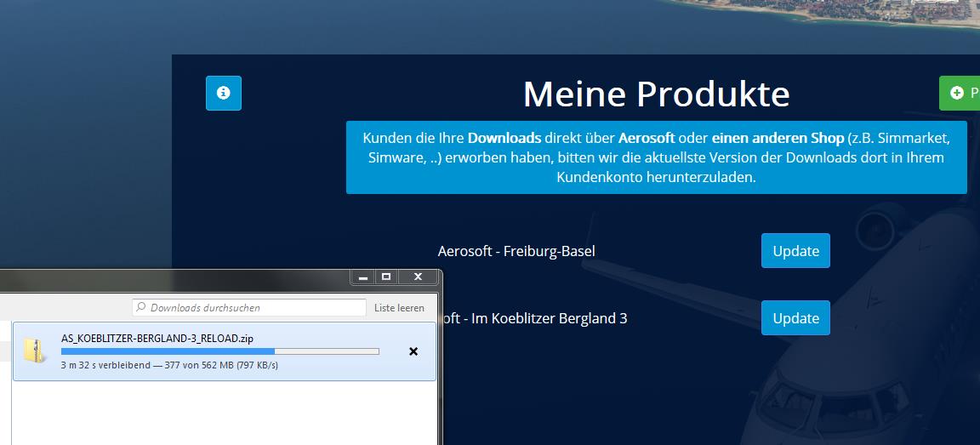Image resolution: width=980 pixels, height=445 pixels.
Task: Update the Aerosoft - Freiburg-Basel product
Action: (795, 251)
